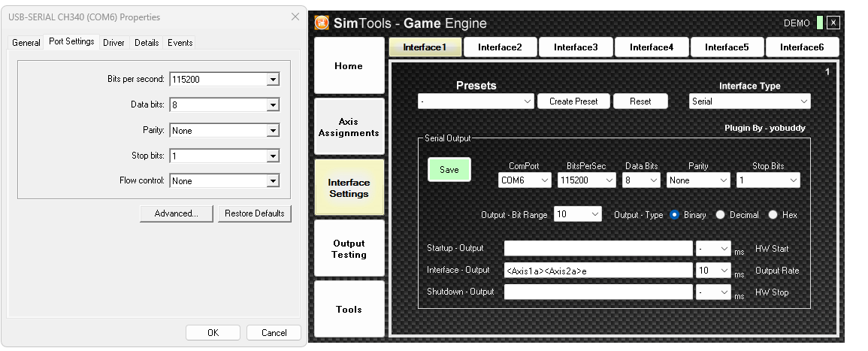
Task: Click the Reset button
Action: (x=640, y=101)
